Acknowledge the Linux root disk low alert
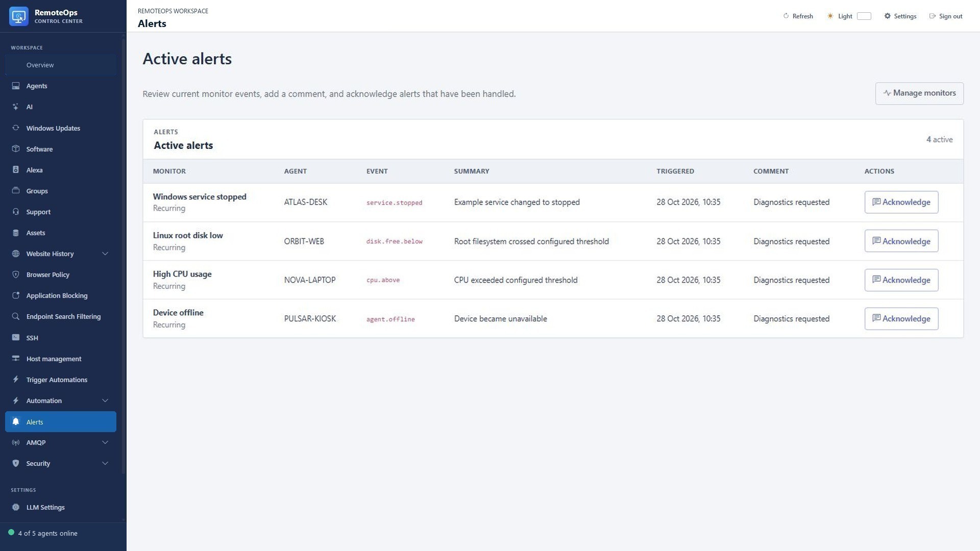Screen dimensions: 980x551 (901, 241)
